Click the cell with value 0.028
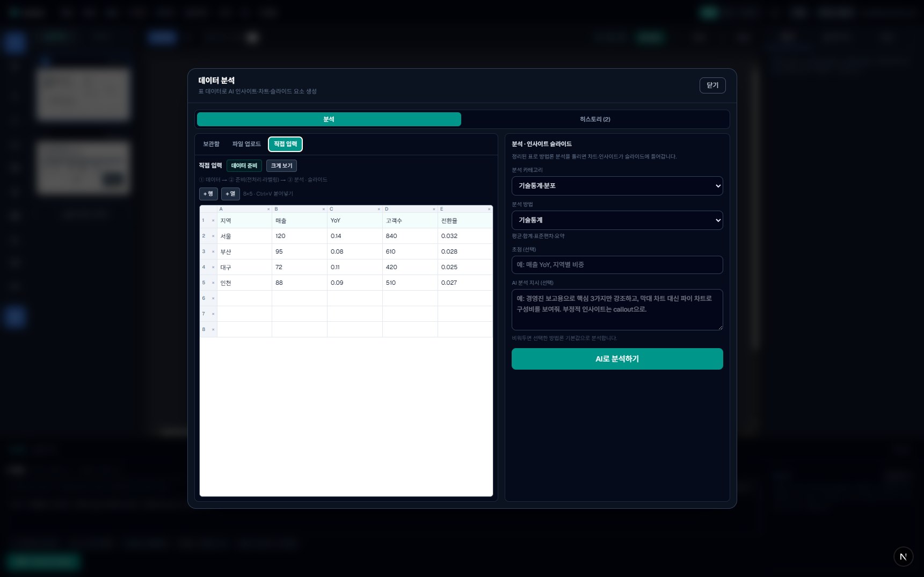Image resolution: width=924 pixels, height=577 pixels. pos(465,252)
